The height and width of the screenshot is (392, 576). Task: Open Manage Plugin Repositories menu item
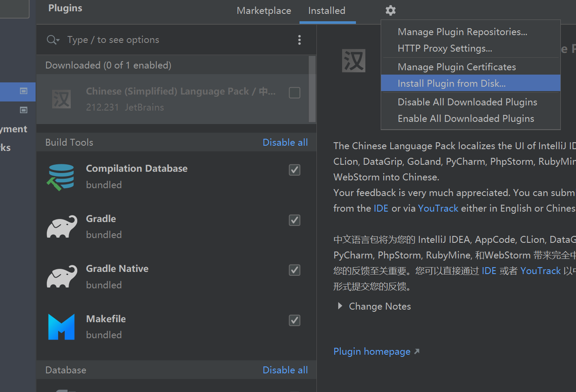(462, 32)
